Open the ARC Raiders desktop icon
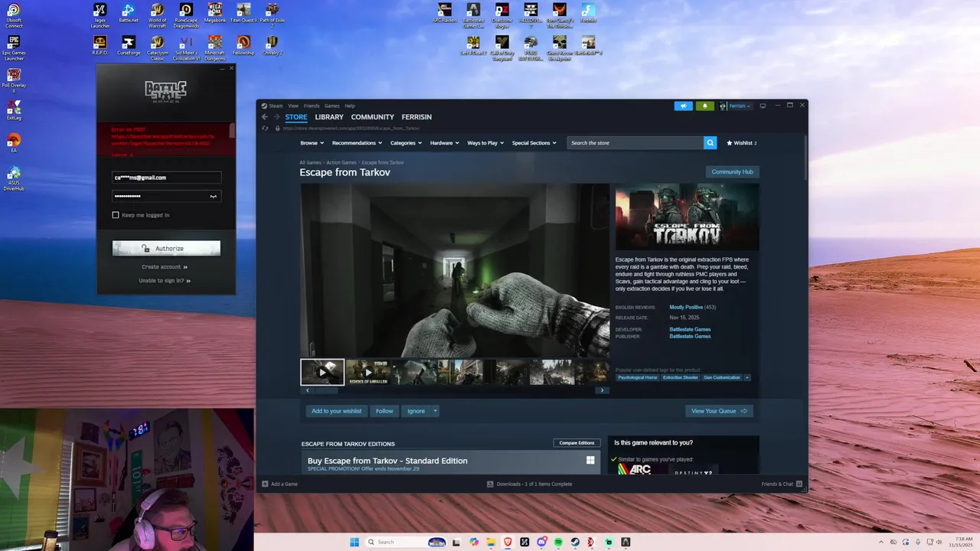Screen dimensions: 980x551 pyautogui.click(x=445, y=14)
